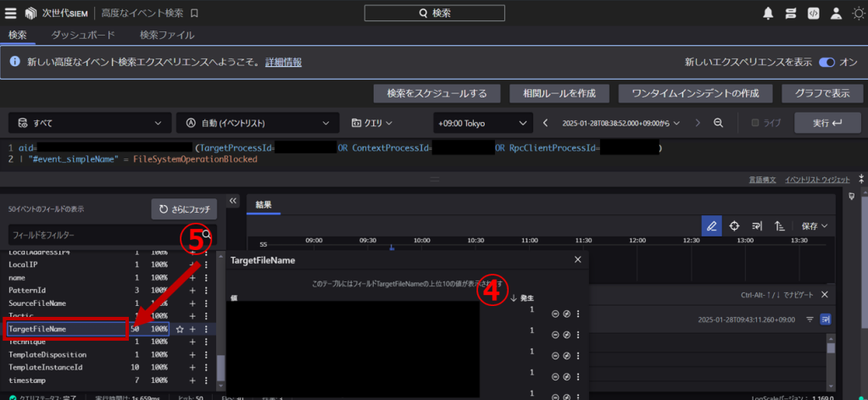
Task: Run the query with 実行 button
Action: [x=827, y=123]
